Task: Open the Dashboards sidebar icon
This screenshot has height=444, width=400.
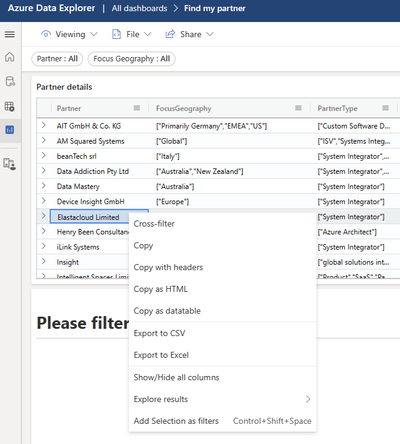Action: pos(10,130)
